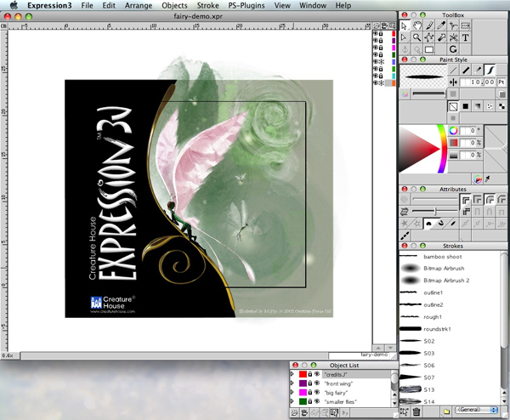Pick a color on the rainbow hue arc
510x420 pixels.
(443, 149)
